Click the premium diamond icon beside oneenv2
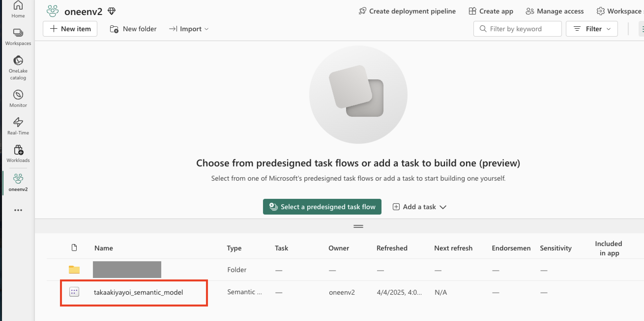This screenshot has height=321, width=644. point(112,11)
